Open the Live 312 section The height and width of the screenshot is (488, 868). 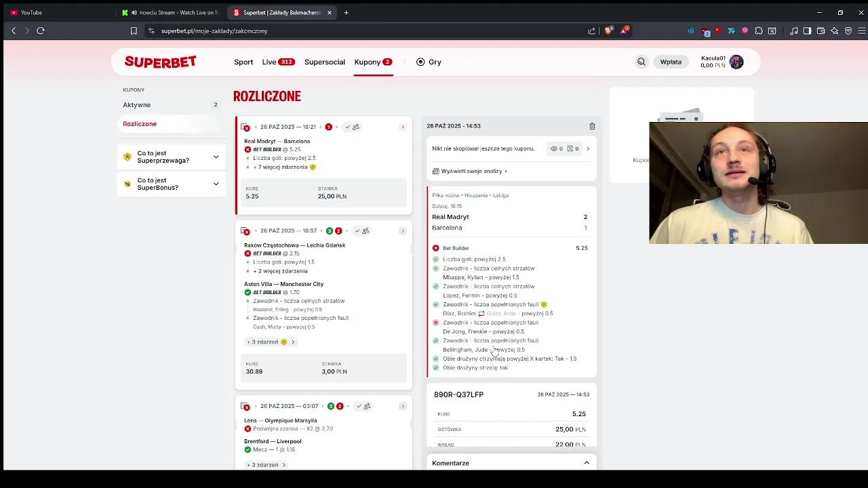click(x=278, y=62)
